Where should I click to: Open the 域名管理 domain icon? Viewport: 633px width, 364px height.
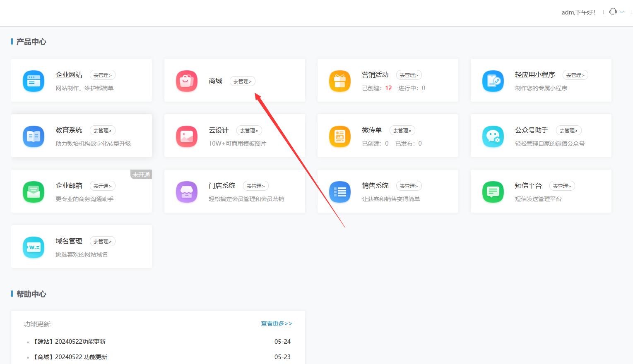33,247
